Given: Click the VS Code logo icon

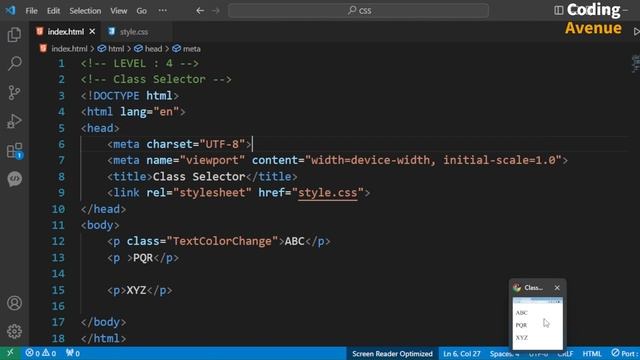Looking at the screenshot, I should tap(10, 10).
